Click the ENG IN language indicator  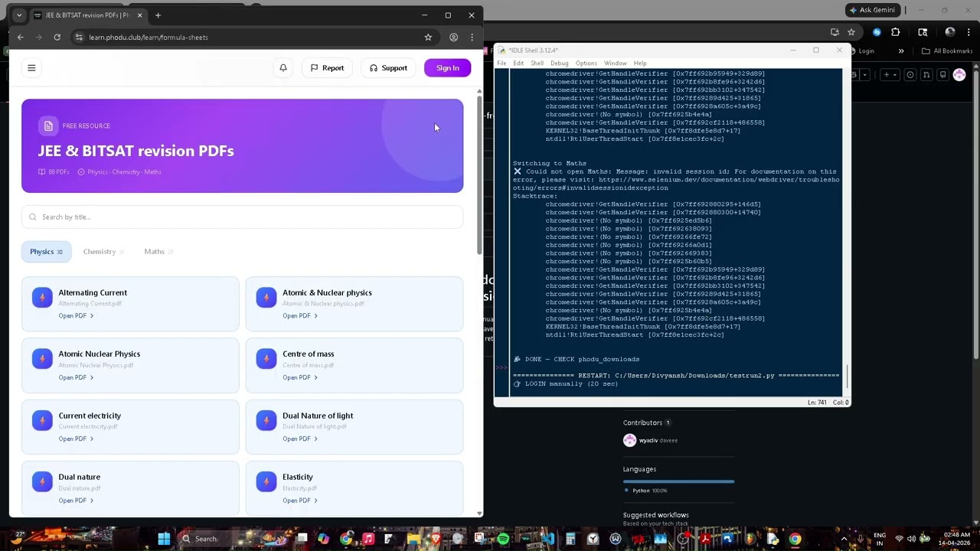click(880, 539)
